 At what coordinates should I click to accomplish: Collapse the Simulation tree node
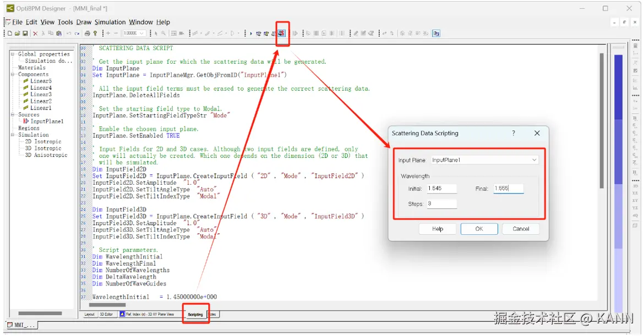(x=13, y=135)
